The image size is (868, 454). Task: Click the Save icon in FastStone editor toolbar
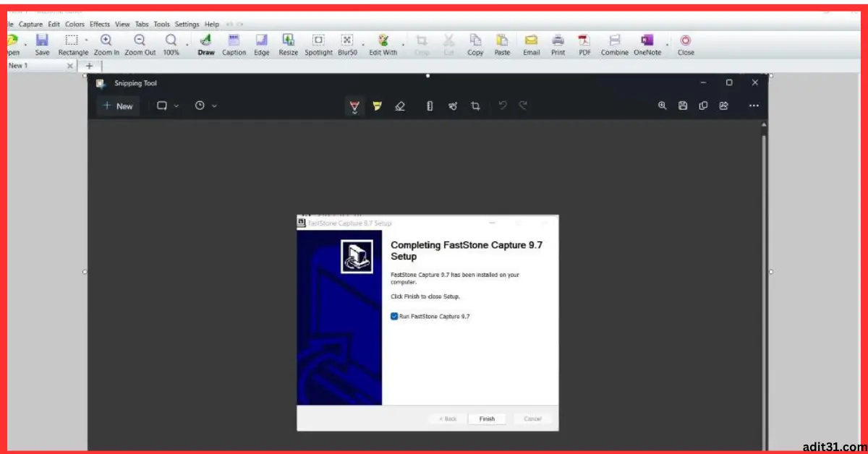coord(42,40)
